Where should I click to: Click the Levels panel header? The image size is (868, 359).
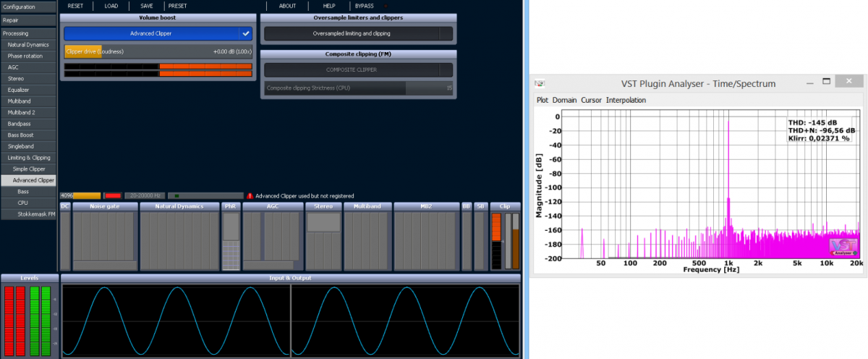pyautogui.click(x=30, y=278)
